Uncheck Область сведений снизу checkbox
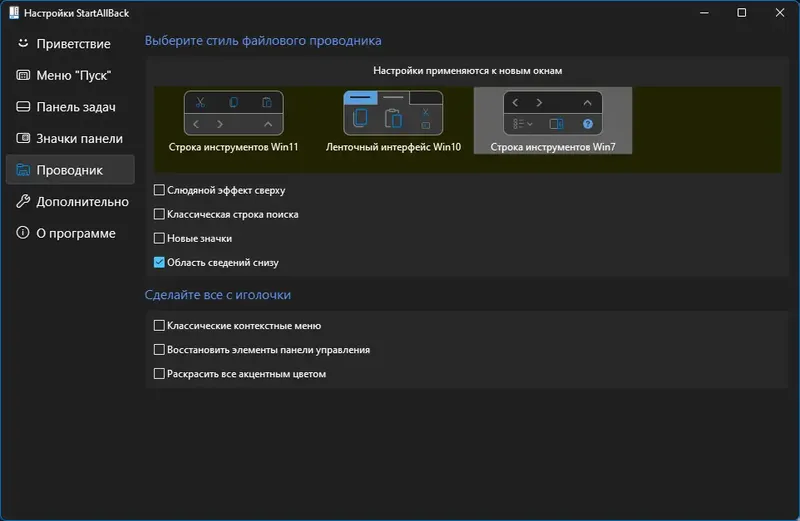Image resolution: width=800 pixels, height=521 pixels. click(x=159, y=262)
